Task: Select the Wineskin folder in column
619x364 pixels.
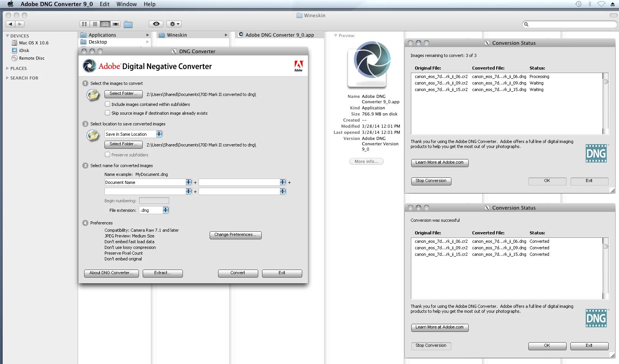Action: point(193,35)
